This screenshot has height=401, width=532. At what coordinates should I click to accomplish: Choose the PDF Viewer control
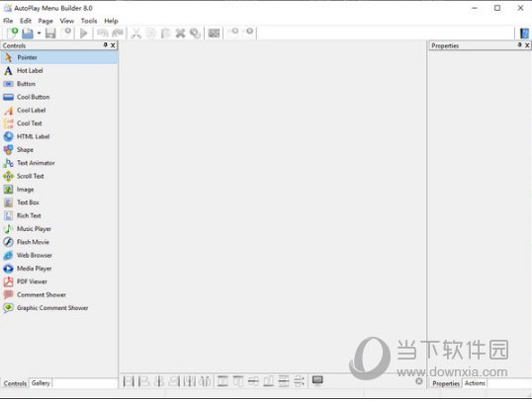[59, 282]
